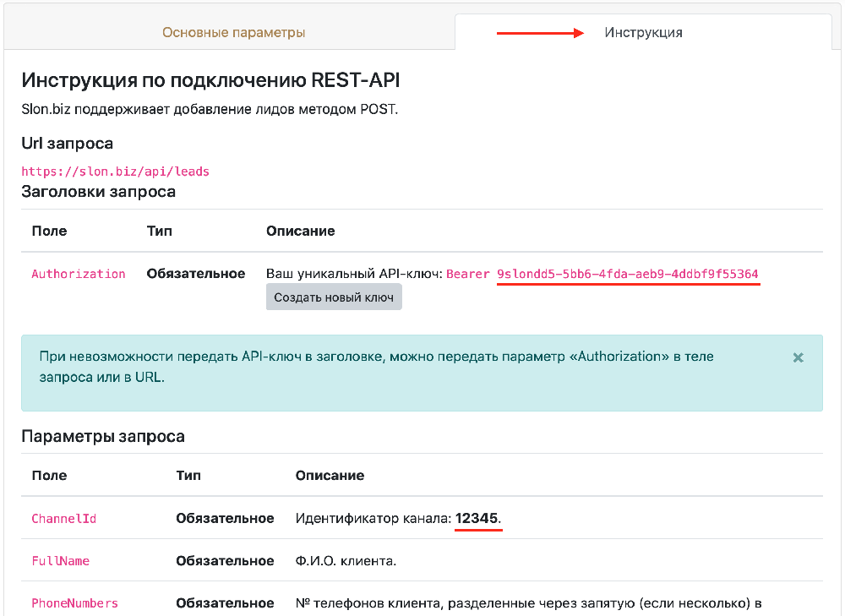Click Поле header in Параметры запроса table

point(49,476)
